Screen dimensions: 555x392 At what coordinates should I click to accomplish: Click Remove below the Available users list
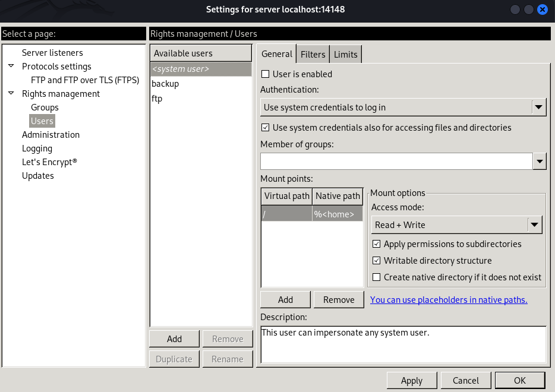tap(228, 339)
